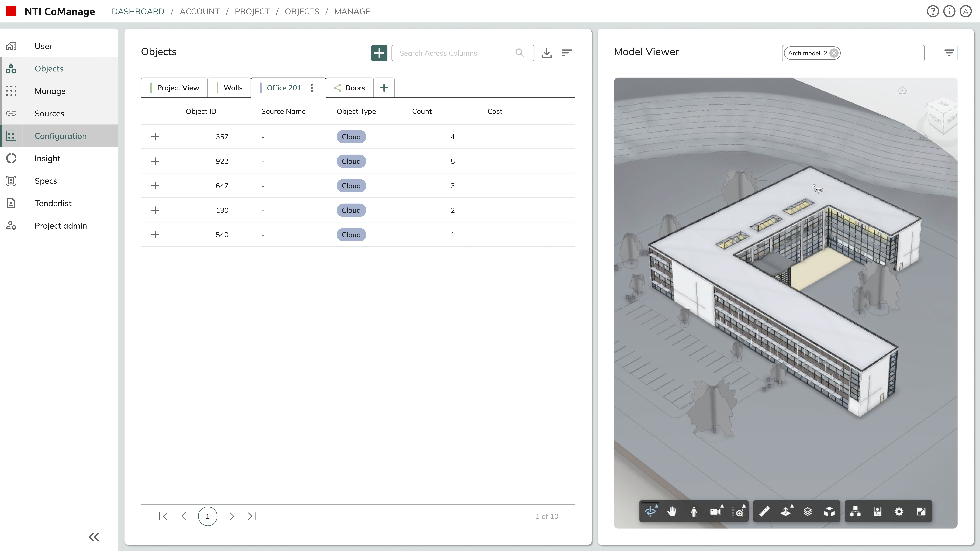
Task: Select the First Person walk tool
Action: (693, 511)
